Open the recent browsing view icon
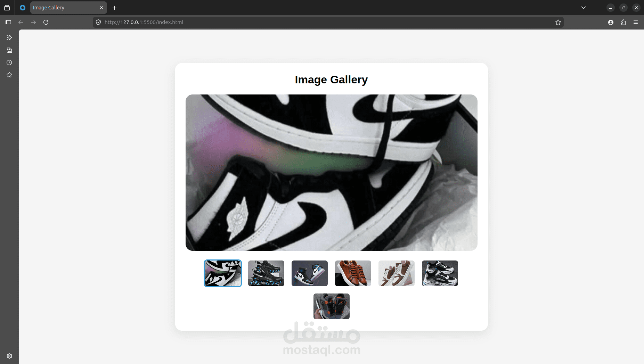Screen dimensions: 644x364 click(x=7, y=8)
